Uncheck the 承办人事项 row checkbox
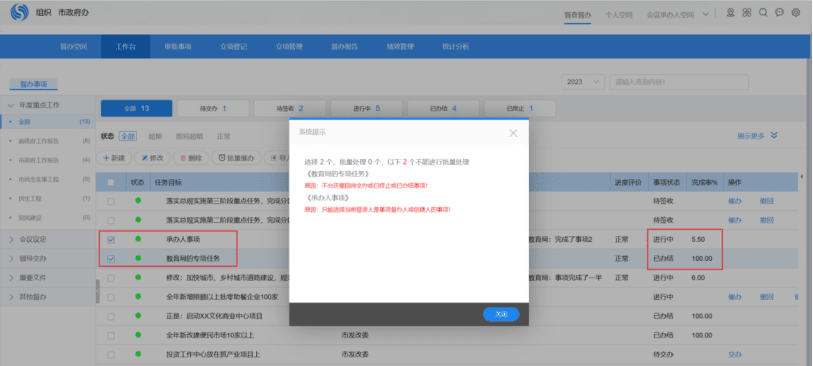813x366 pixels. [111, 240]
